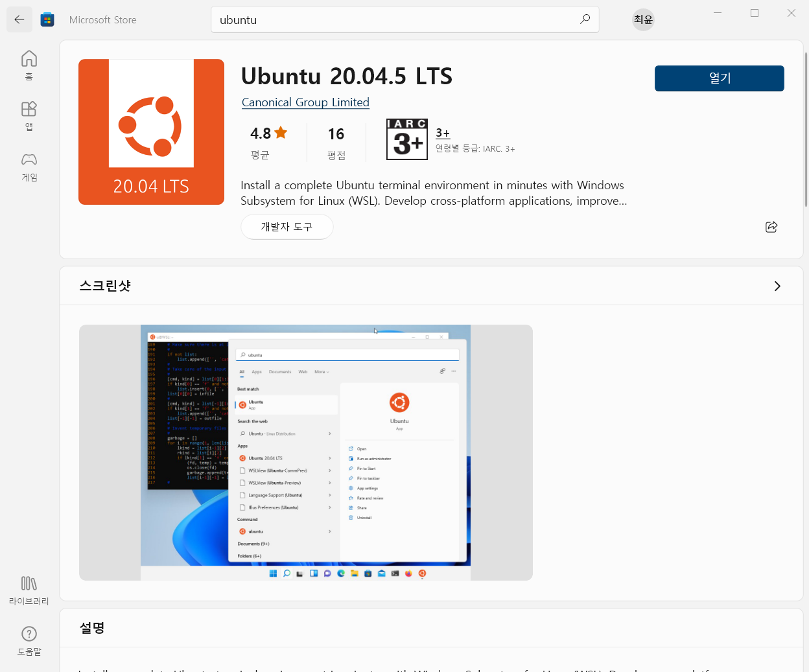The image size is (809, 672).
Task: Click the IARC 3+ rating badge
Action: pos(407,139)
